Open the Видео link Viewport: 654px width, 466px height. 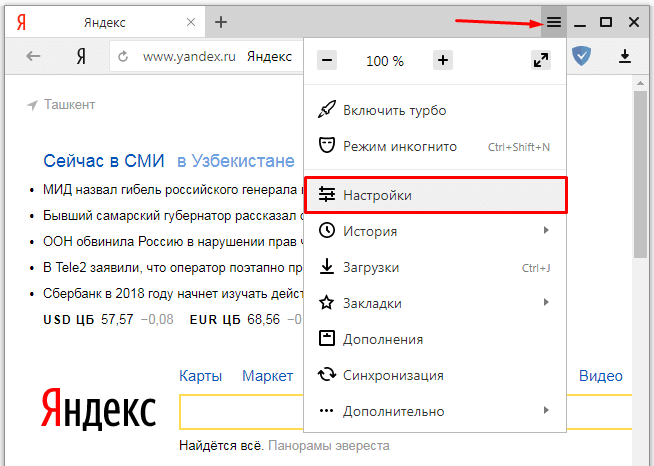601,376
